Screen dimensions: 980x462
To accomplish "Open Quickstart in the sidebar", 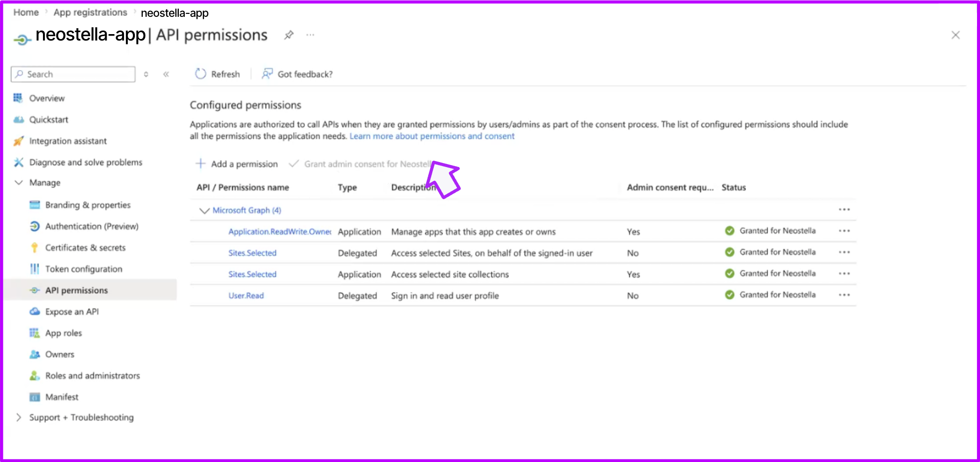I will coord(49,120).
